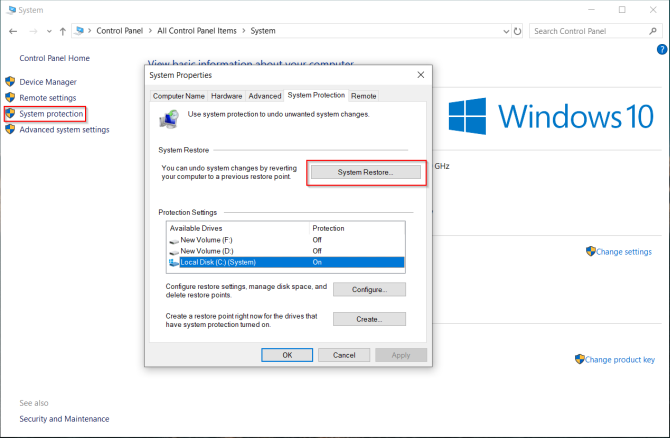Click the All Control Panel Items breadcrumb
The image size is (670, 438).
(197, 31)
